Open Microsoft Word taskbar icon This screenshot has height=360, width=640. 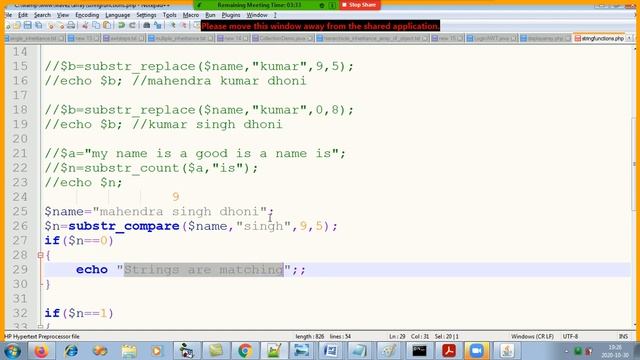331,351
